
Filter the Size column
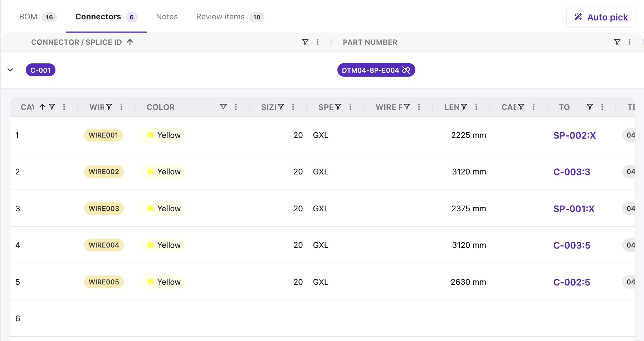(281, 107)
